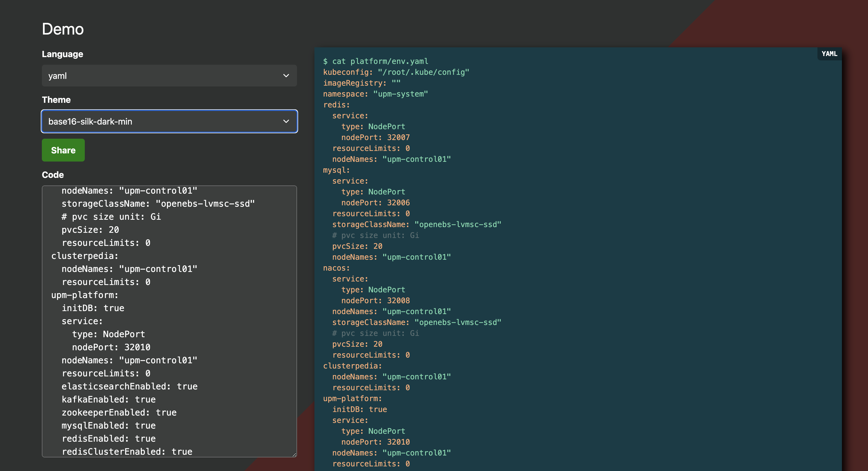Screen dimensions: 868x471
Task: Click the 'imageRegistry: ""' line in preview
Action: click(362, 83)
